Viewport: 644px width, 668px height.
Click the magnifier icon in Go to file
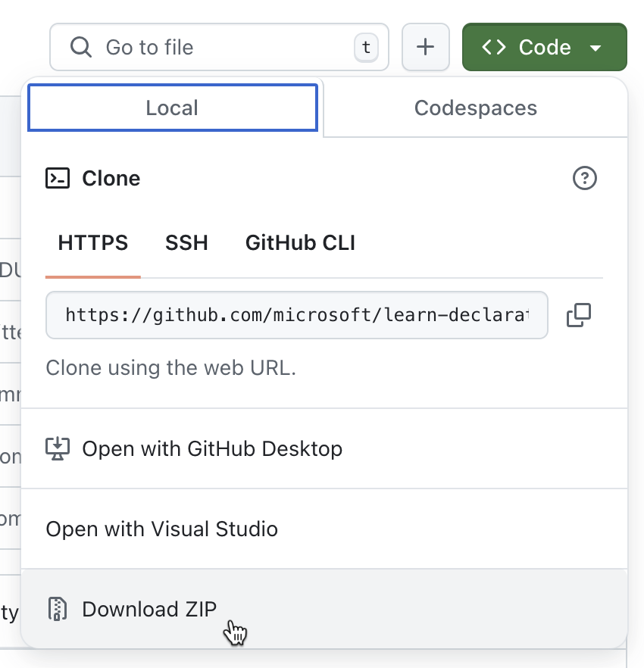pyautogui.click(x=81, y=47)
